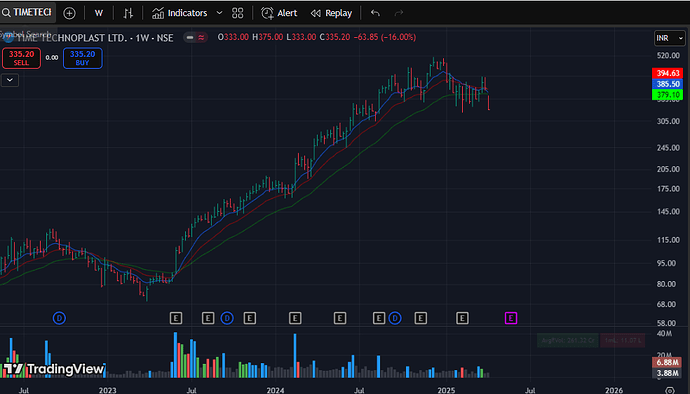Image resolution: width=690 pixels, height=394 pixels.
Task: Click the red 335.20 SELL button
Action: point(21,58)
